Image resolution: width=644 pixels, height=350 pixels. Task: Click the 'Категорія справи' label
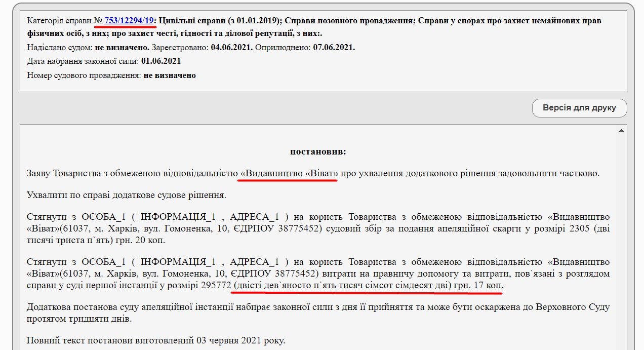59,21
